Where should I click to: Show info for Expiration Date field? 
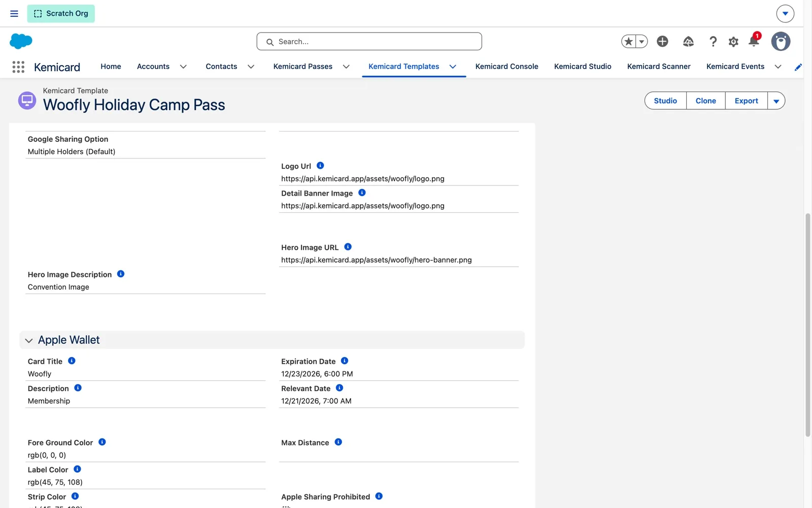pos(345,361)
